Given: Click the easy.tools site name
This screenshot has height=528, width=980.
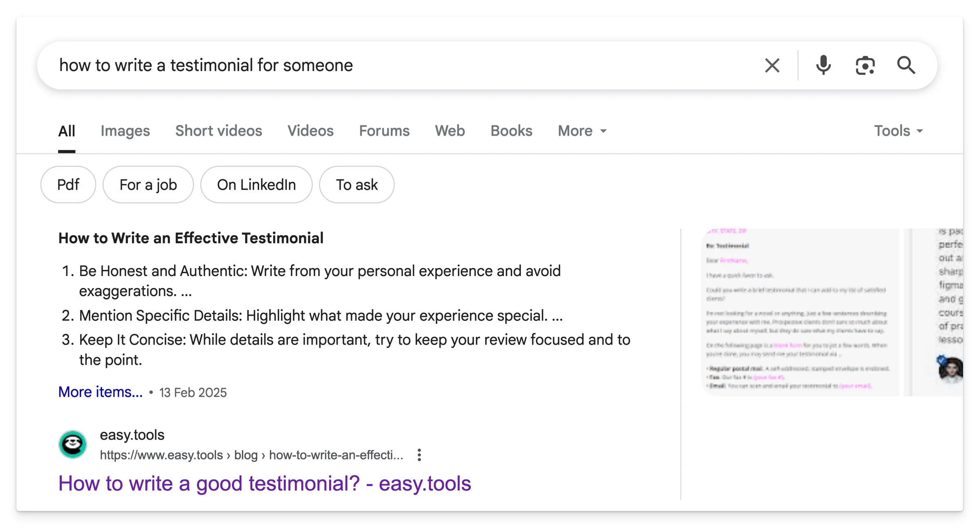Looking at the screenshot, I should point(132,435).
